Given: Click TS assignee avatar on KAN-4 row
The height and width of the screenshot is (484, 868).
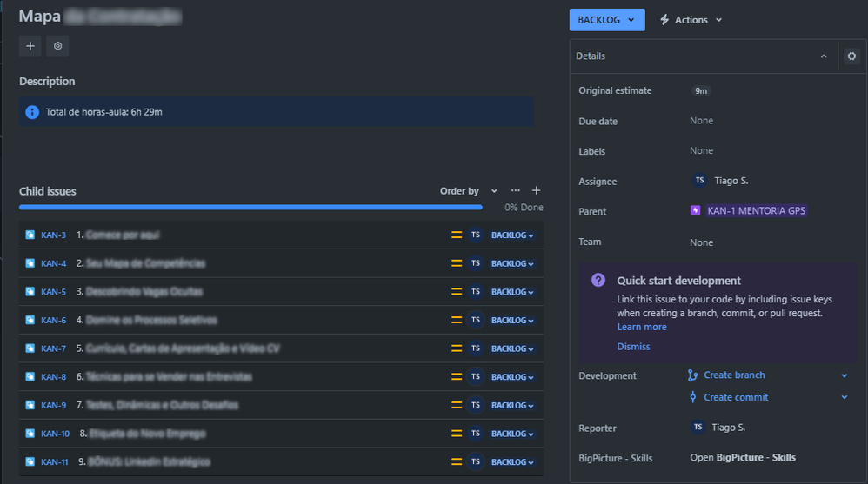Looking at the screenshot, I should 476,263.
